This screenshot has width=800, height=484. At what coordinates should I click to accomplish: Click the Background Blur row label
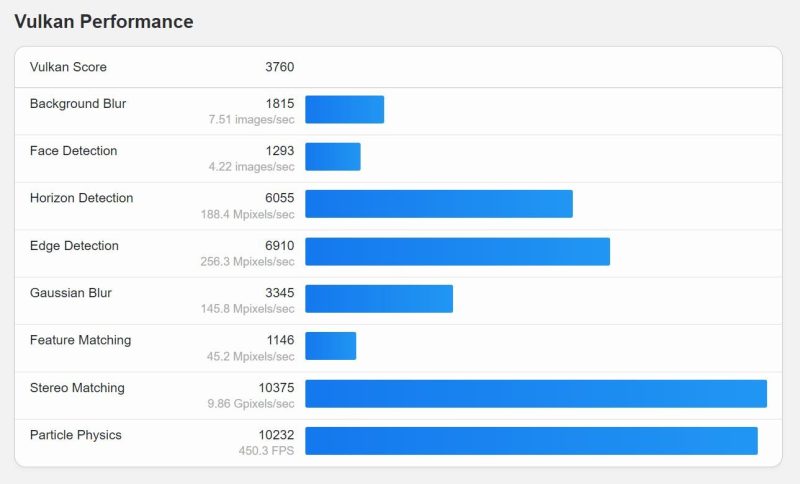coord(78,104)
